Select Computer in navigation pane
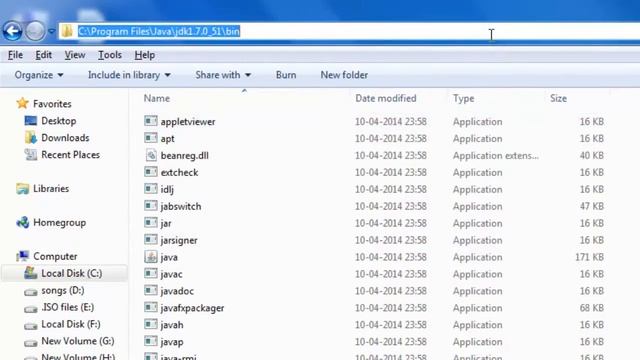The width and height of the screenshot is (640, 360). pyautogui.click(x=55, y=256)
